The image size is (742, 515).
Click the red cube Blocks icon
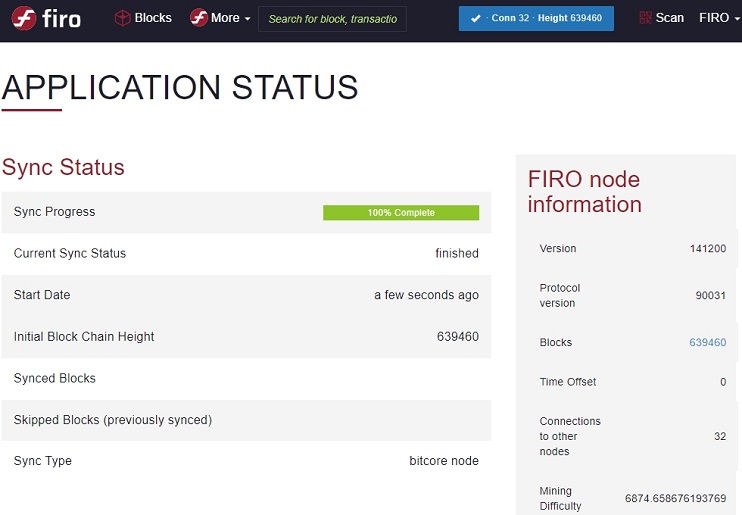coord(123,18)
